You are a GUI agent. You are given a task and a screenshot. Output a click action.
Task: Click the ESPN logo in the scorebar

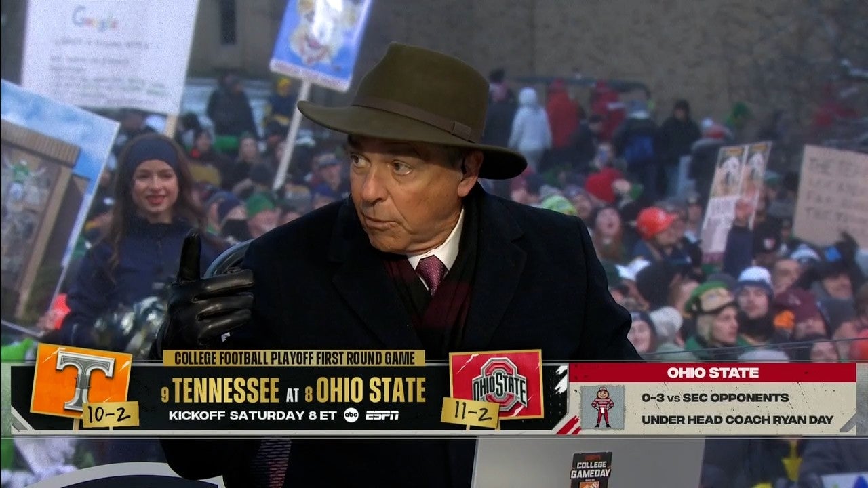[382, 415]
